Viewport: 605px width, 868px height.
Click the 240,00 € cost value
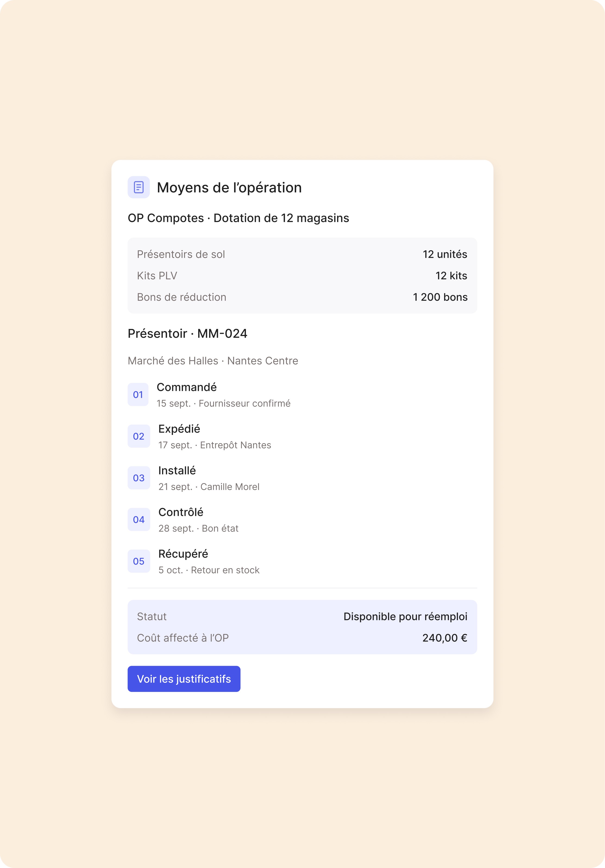click(x=445, y=638)
